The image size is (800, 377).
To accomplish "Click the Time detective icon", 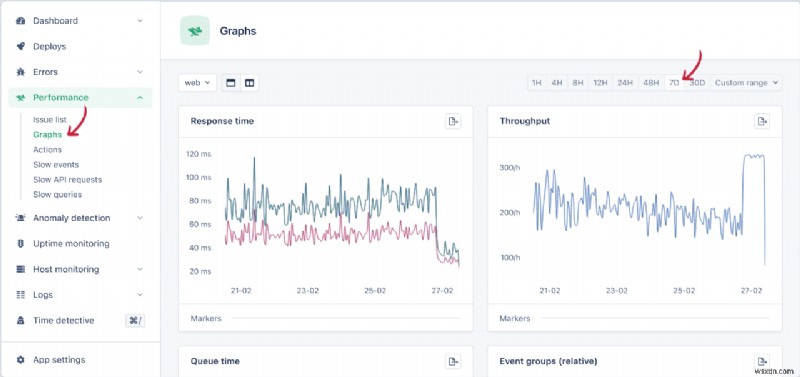I will [x=20, y=320].
